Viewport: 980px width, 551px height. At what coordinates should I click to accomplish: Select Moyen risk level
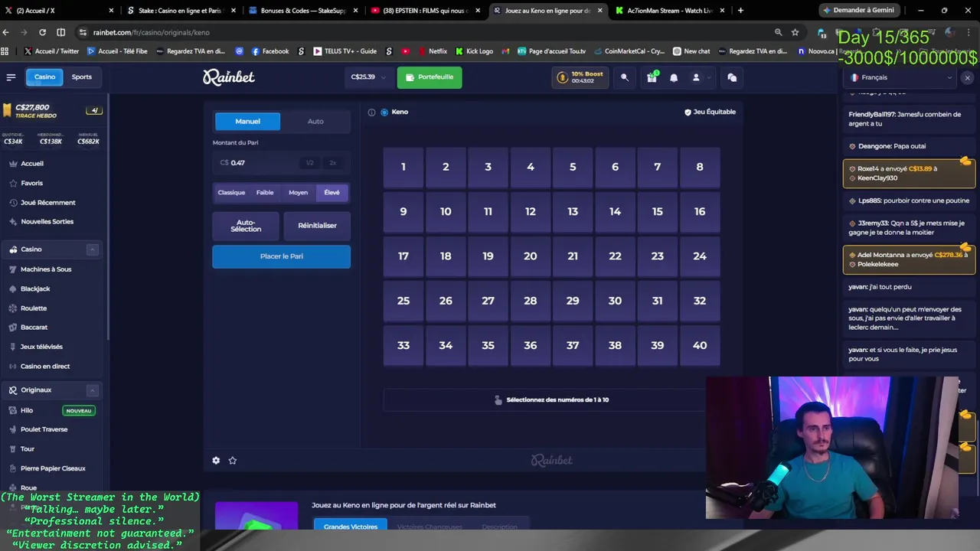click(x=299, y=192)
